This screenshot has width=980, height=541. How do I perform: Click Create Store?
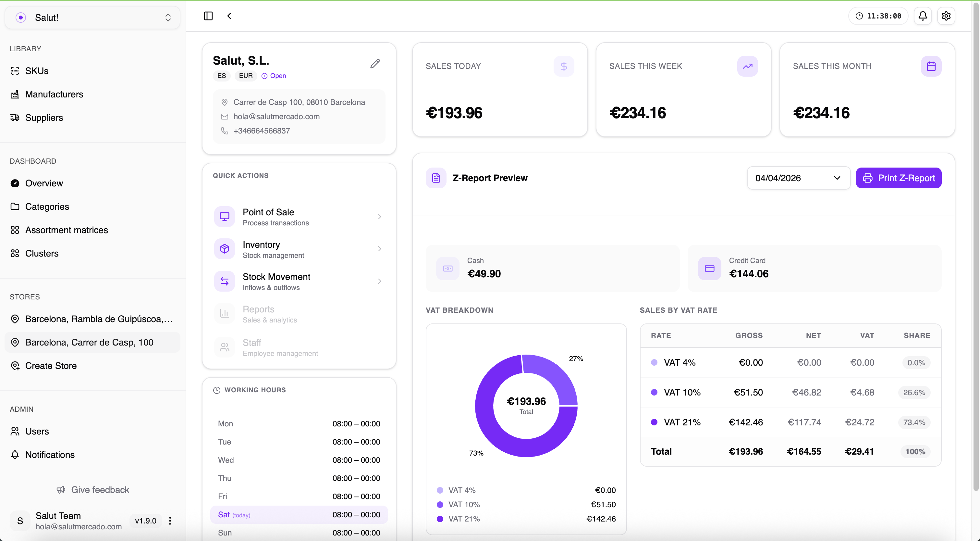point(51,366)
